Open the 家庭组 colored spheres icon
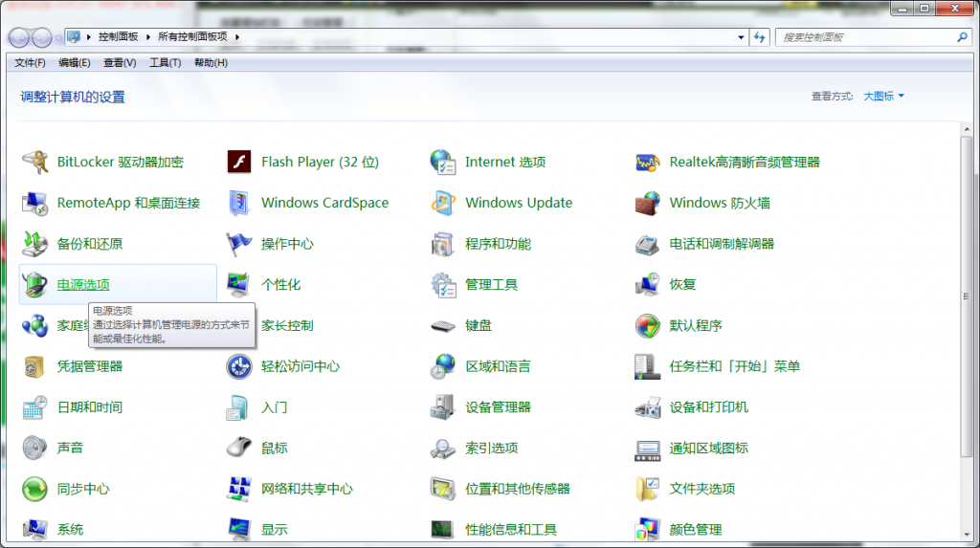Screen dimensions: 980x548 [x=35, y=325]
